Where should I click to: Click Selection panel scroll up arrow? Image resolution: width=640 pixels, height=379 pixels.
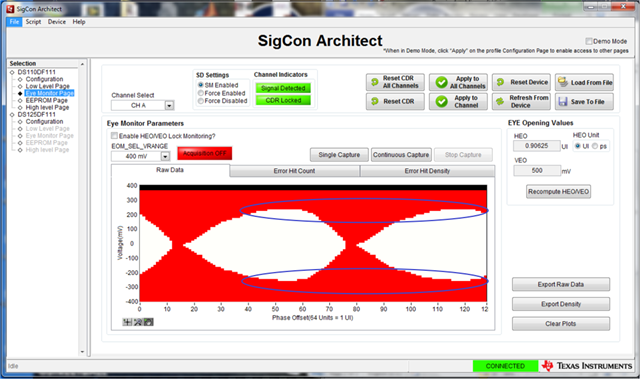pos(82,64)
